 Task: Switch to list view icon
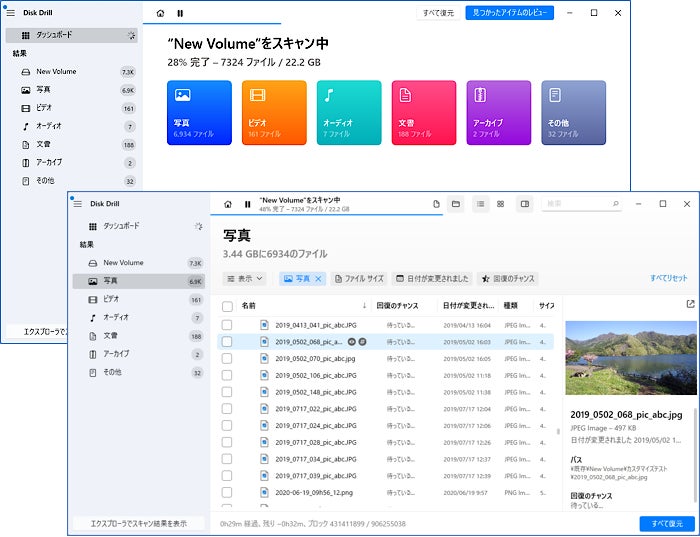(x=481, y=204)
